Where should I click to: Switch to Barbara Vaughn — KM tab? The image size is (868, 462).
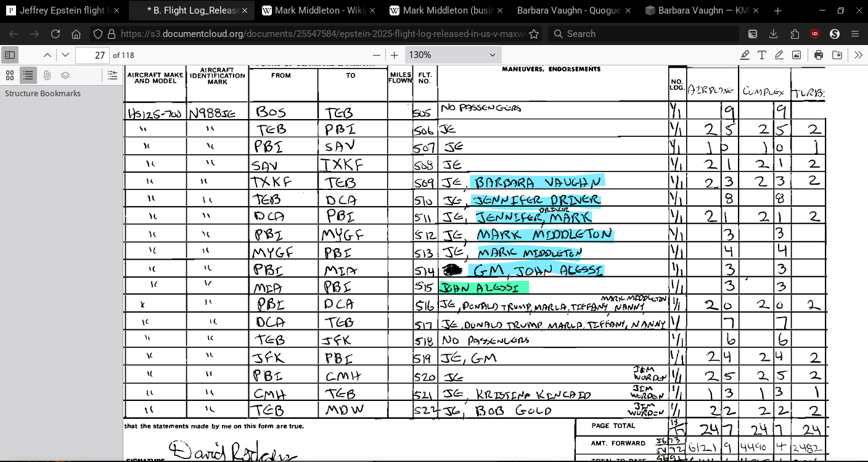click(703, 10)
